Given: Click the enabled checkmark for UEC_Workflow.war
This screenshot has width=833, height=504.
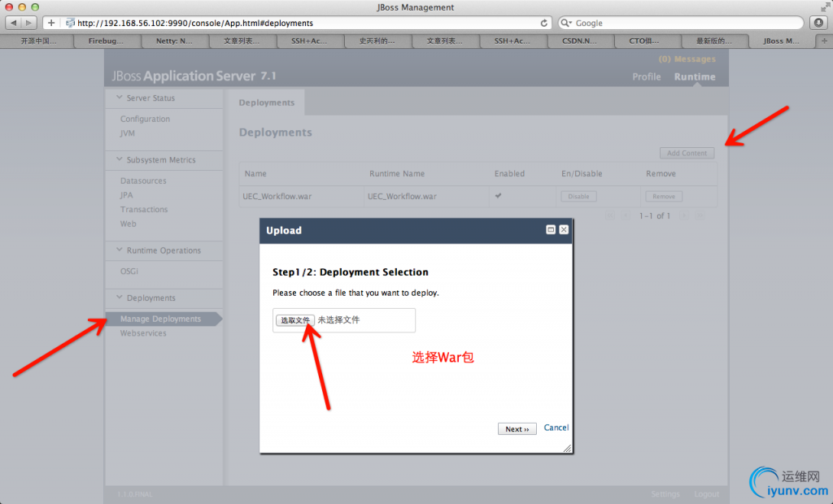Looking at the screenshot, I should [x=499, y=196].
